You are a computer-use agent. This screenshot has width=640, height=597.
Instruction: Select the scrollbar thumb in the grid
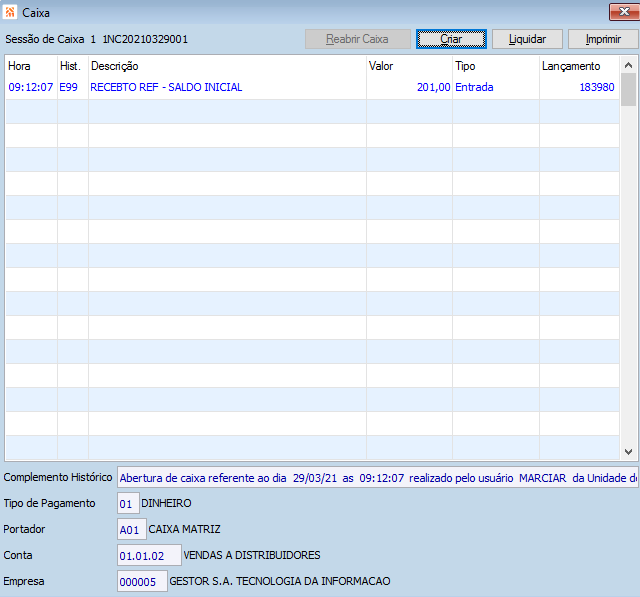point(628,90)
